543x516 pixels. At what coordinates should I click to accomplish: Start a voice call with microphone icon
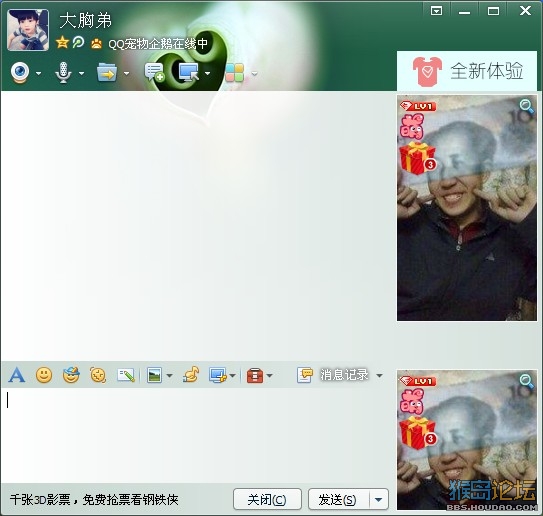[x=63, y=72]
